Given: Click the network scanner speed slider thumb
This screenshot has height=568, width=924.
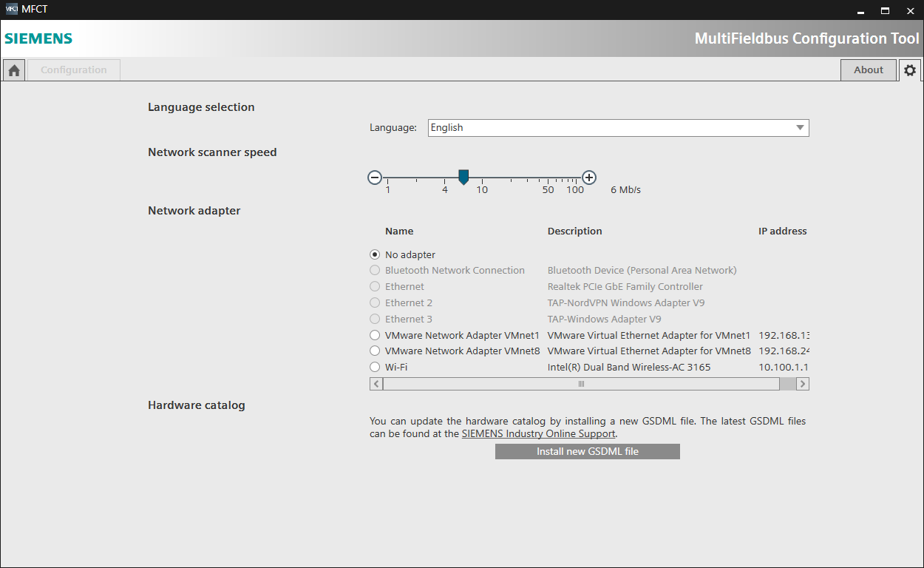Looking at the screenshot, I should [x=463, y=177].
